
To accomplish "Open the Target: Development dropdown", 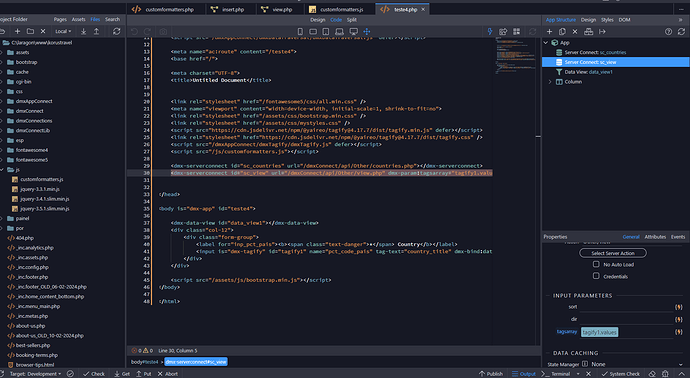I will (x=36, y=374).
